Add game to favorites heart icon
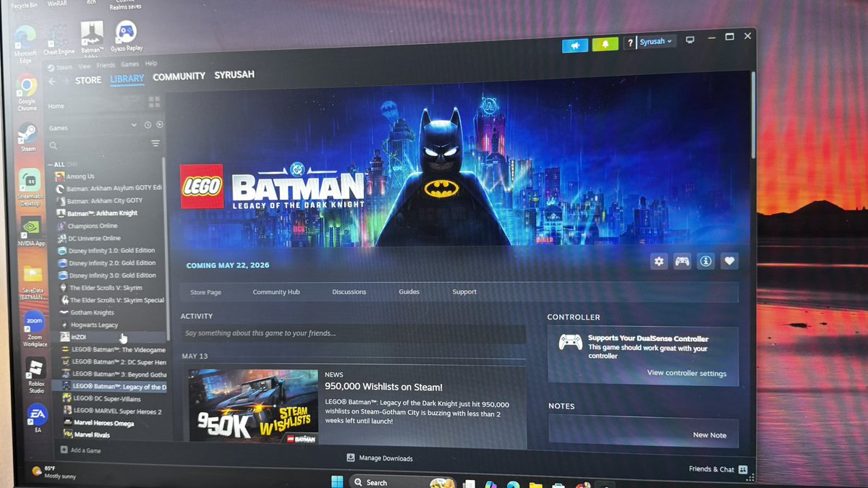 729,262
